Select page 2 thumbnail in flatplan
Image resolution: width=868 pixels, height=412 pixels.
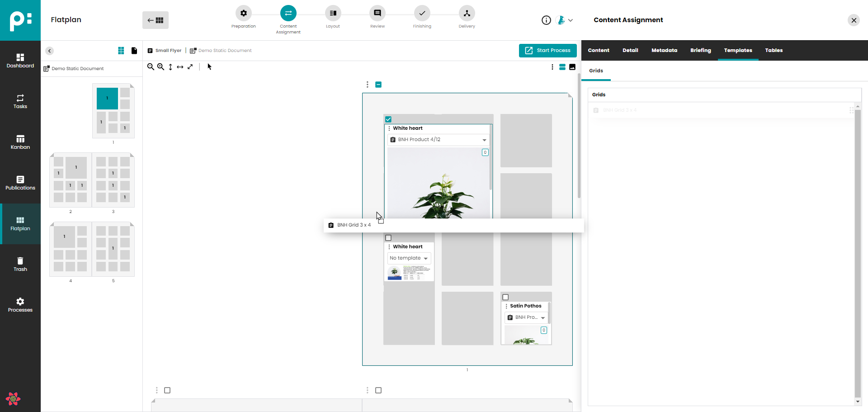[71, 180]
